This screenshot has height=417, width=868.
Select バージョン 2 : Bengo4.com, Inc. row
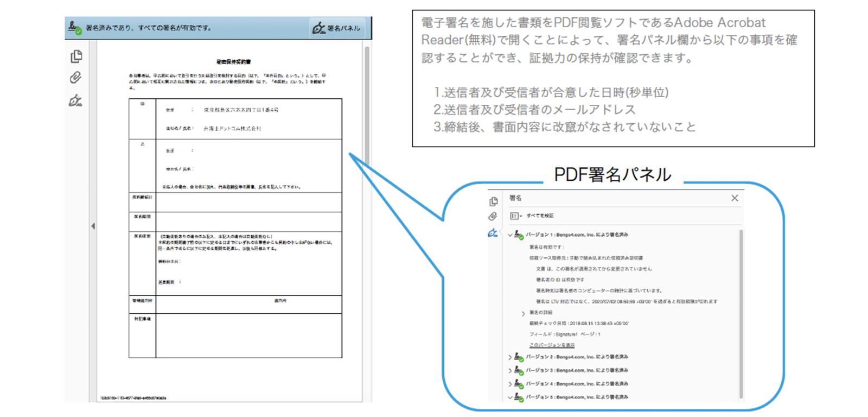pyautogui.click(x=577, y=357)
